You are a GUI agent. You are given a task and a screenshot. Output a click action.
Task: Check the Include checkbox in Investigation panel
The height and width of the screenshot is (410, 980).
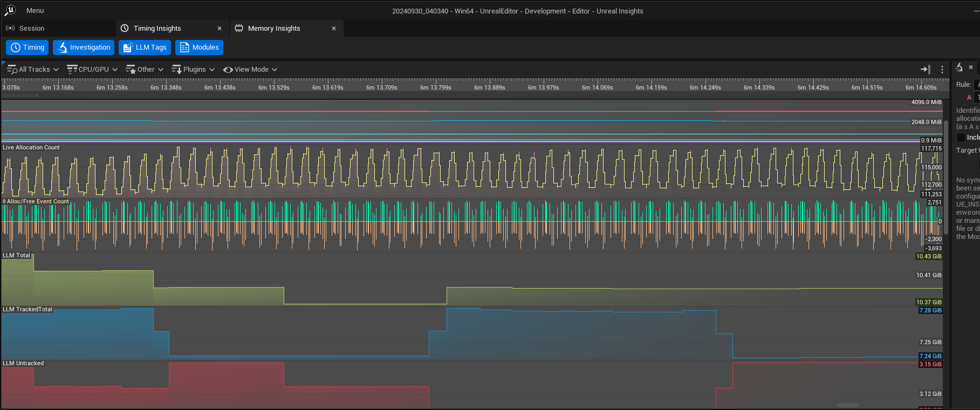(961, 138)
